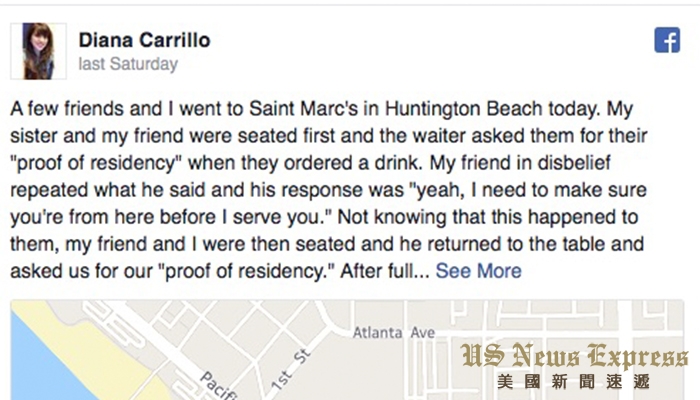Click the 'last Saturday' timestamp

click(x=128, y=64)
